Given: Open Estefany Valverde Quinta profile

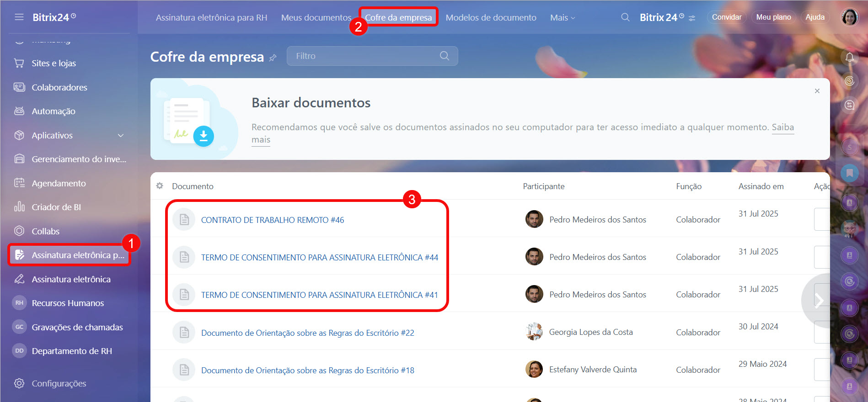Looking at the screenshot, I should [x=593, y=369].
